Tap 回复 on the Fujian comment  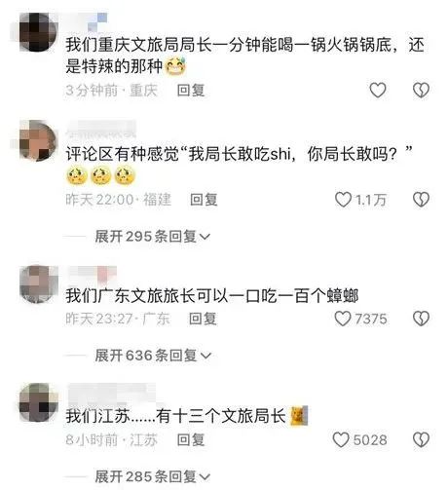(204, 200)
